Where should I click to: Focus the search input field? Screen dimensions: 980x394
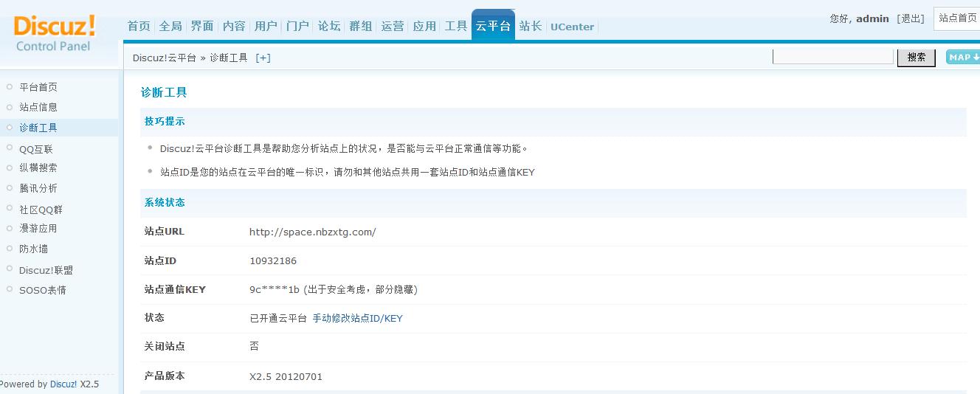[x=833, y=56]
